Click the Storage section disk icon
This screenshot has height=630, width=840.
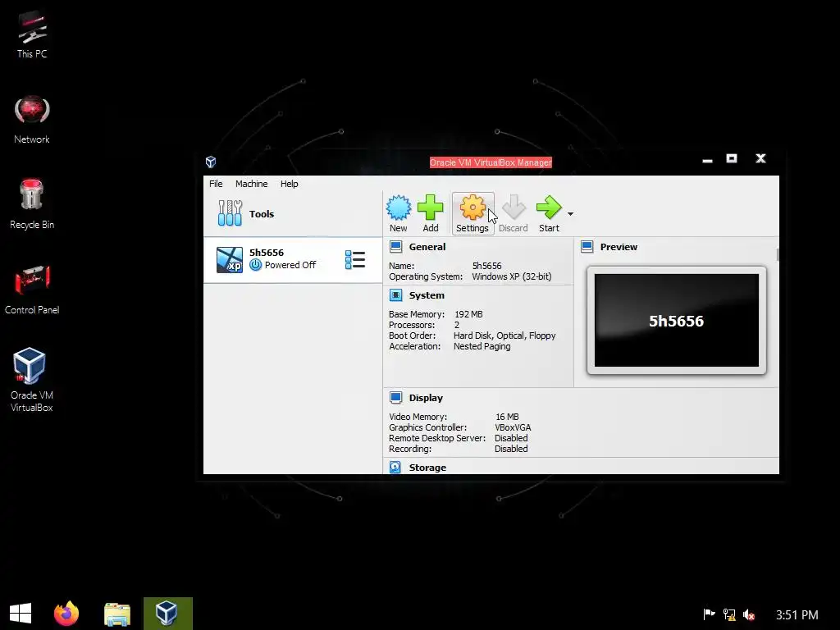click(395, 467)
